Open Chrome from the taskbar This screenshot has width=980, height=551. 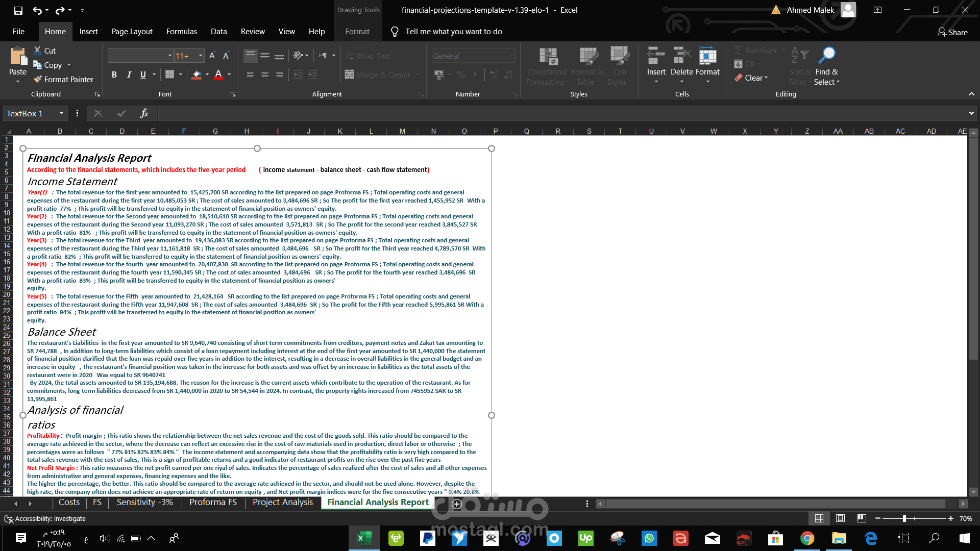point(807,538)
